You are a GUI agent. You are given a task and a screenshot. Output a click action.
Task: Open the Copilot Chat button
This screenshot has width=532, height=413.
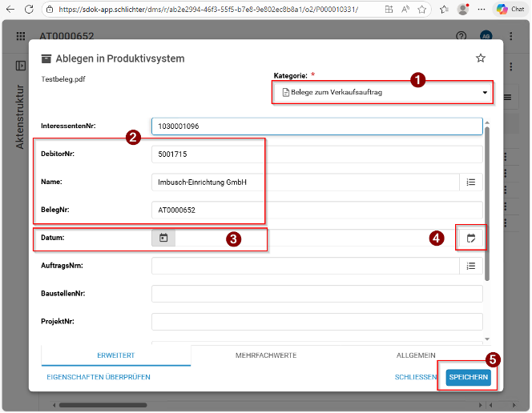pos(510,9)
